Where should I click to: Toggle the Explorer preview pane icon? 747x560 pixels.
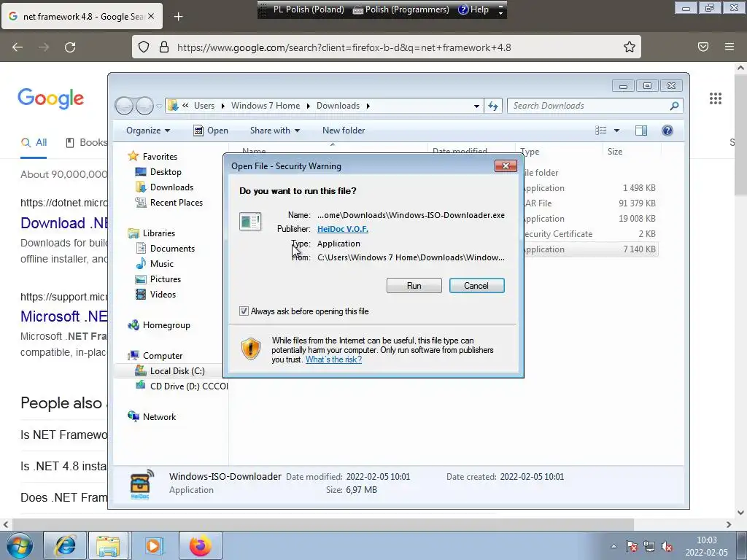[x=640, y=131]
